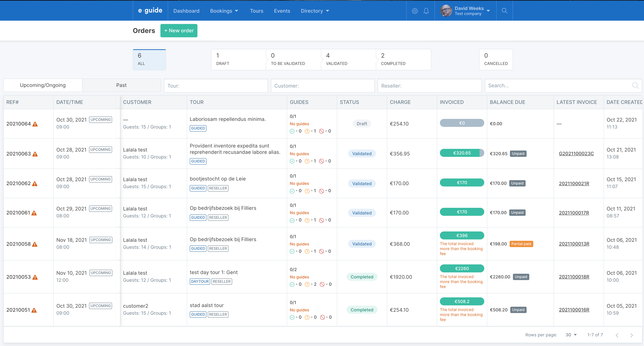
Task: Open the settings gear icon
Action: (415, 11)
